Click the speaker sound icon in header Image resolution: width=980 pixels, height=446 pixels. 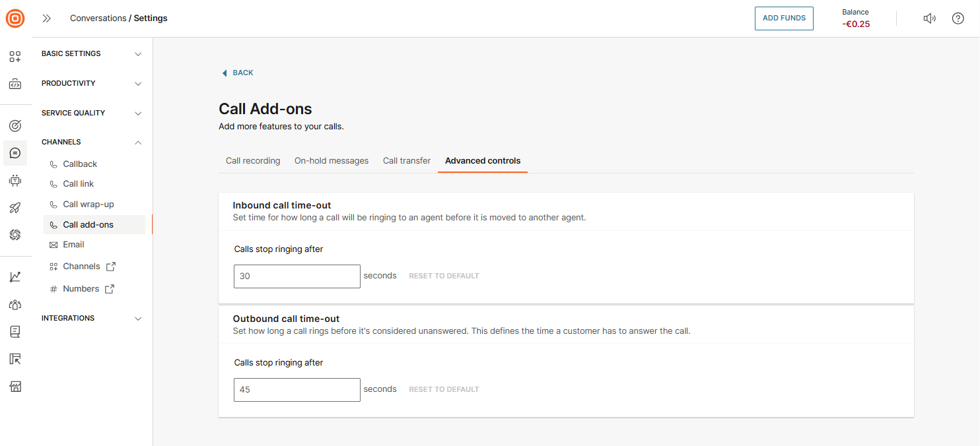point(929,18)
